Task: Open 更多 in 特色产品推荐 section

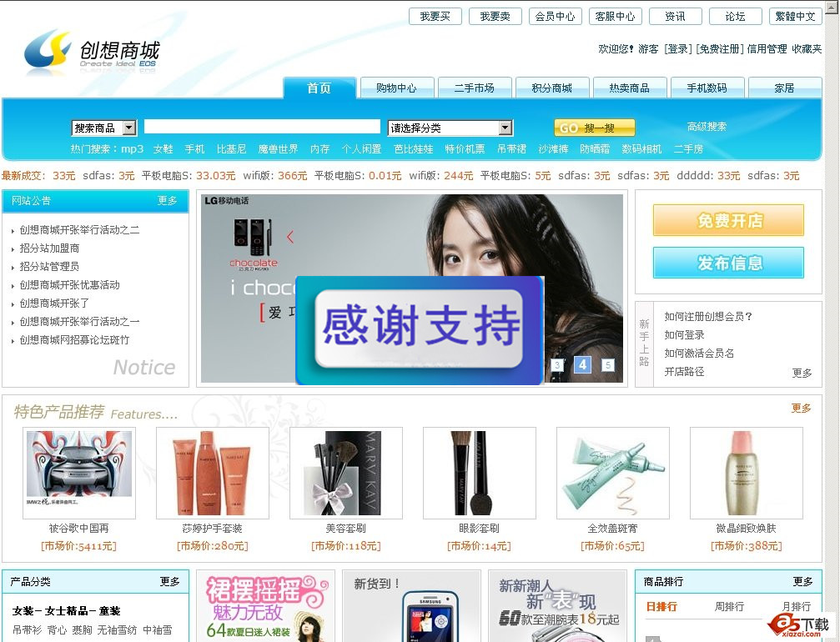Action: tap(802, 408)
